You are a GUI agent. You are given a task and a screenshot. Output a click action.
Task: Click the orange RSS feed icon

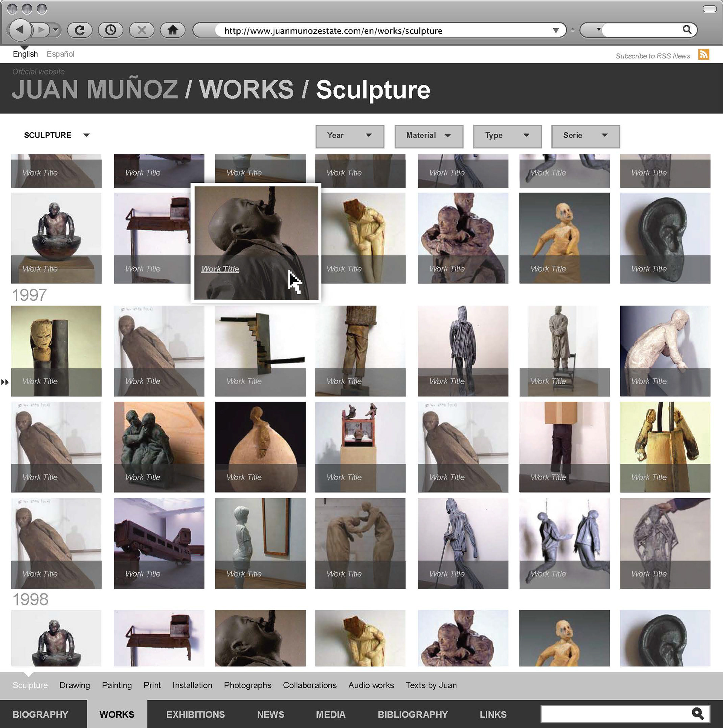pos(703,55)
